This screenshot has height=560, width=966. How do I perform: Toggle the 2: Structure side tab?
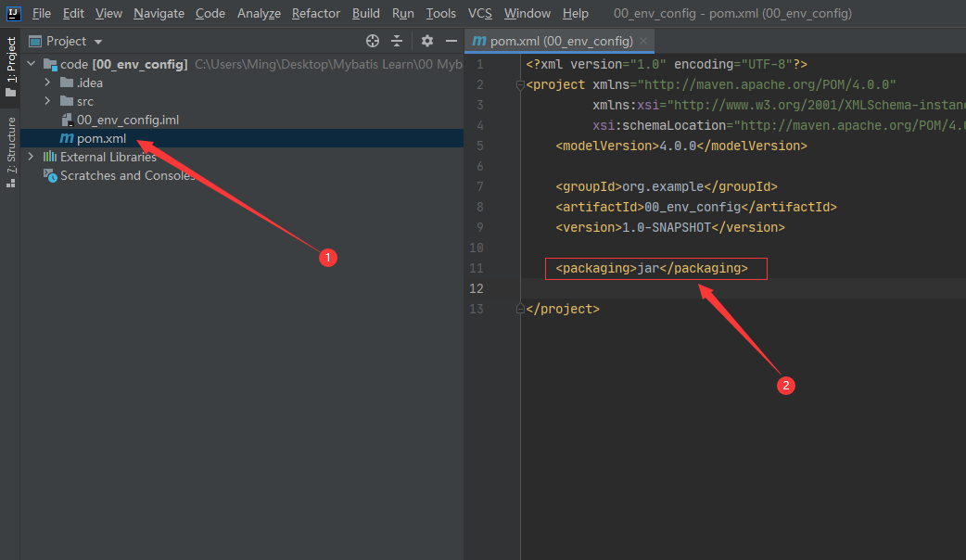pos(10,152)
